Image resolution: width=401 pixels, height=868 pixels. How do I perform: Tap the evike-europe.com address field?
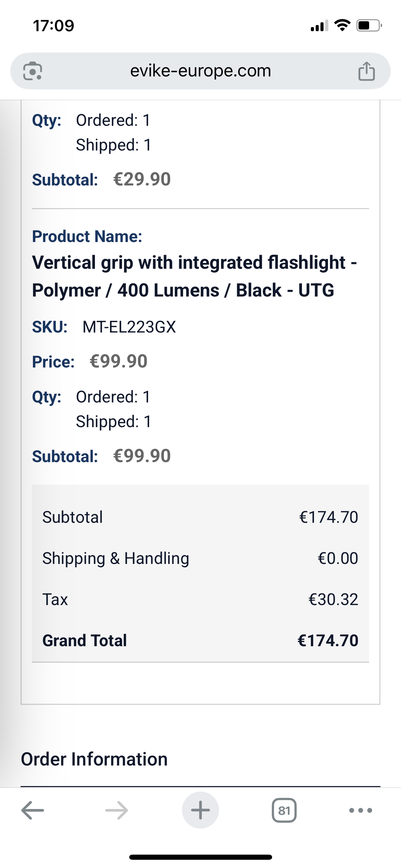click(x=200, y=71)
